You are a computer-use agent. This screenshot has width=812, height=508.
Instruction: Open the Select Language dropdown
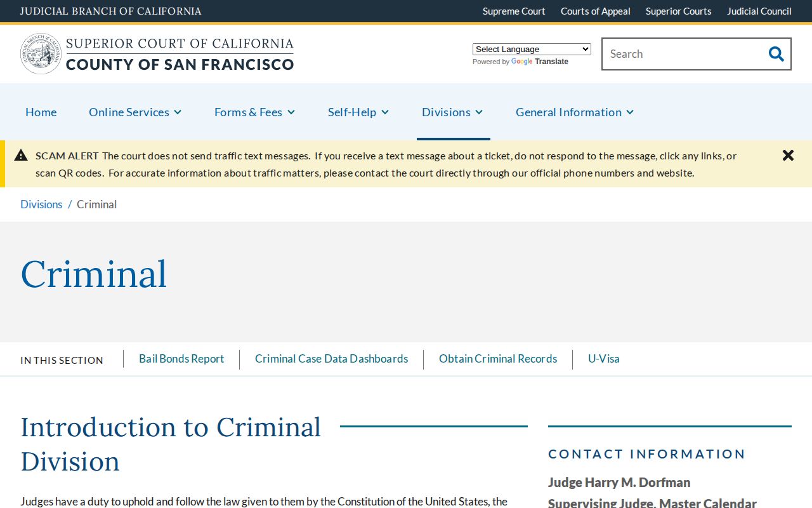532,49
